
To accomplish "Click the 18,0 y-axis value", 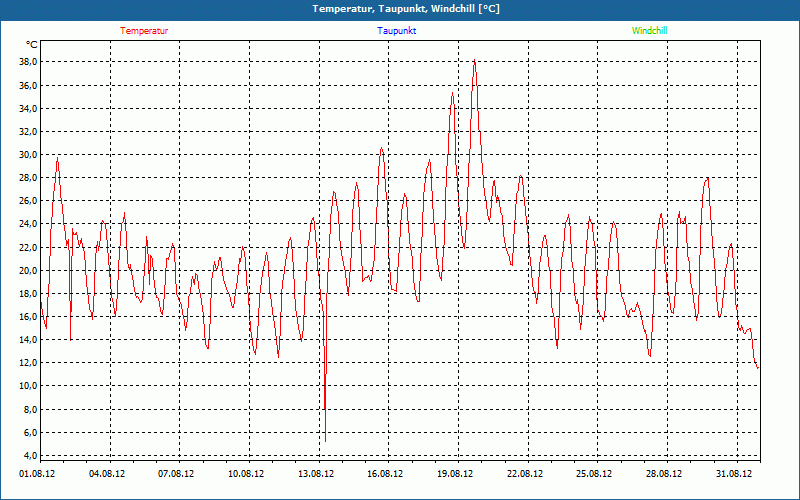I will [28, 293].
